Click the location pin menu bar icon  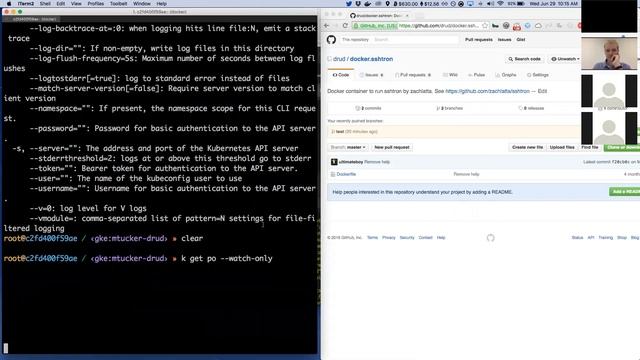[x=387, y=4]
